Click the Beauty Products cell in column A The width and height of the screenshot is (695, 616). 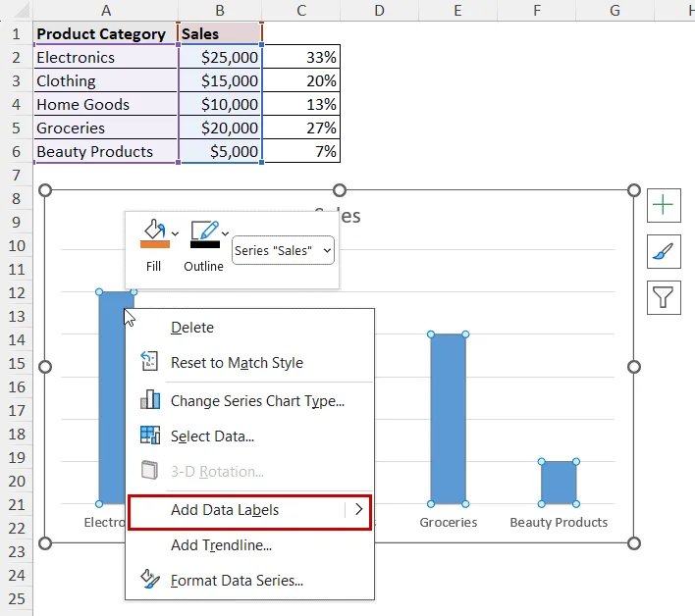click(105, 151)
